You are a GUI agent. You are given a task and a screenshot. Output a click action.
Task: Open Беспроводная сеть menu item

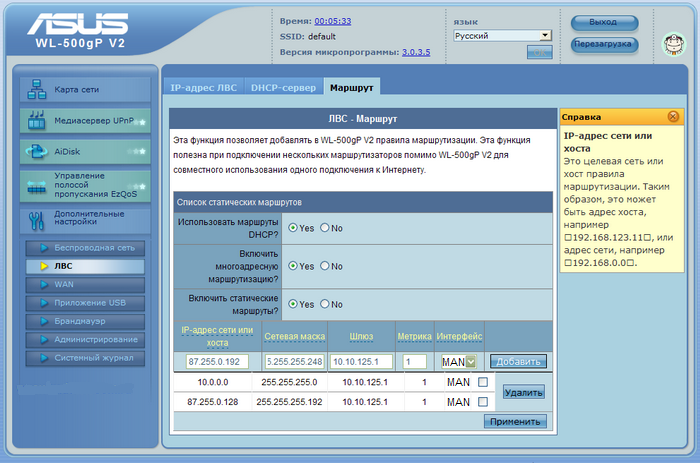pyautogui.click(x=85, y=248)
